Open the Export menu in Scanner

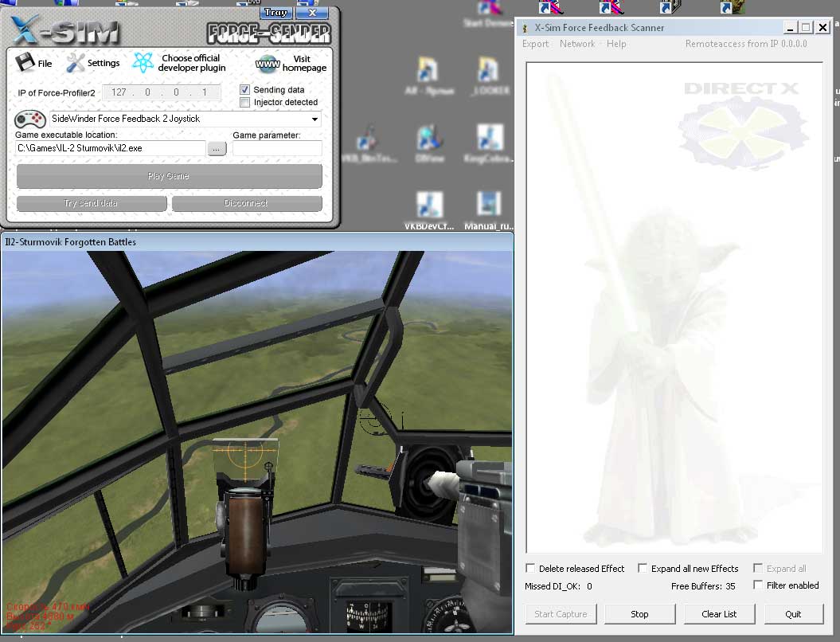pyautogui.click(x=535, y=44)
